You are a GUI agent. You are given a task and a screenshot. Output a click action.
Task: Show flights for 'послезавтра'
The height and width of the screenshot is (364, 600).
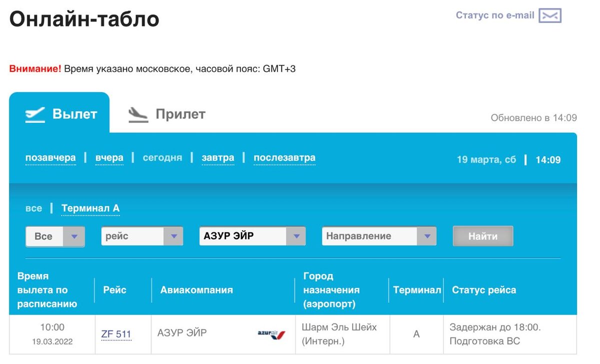point(284,158)
